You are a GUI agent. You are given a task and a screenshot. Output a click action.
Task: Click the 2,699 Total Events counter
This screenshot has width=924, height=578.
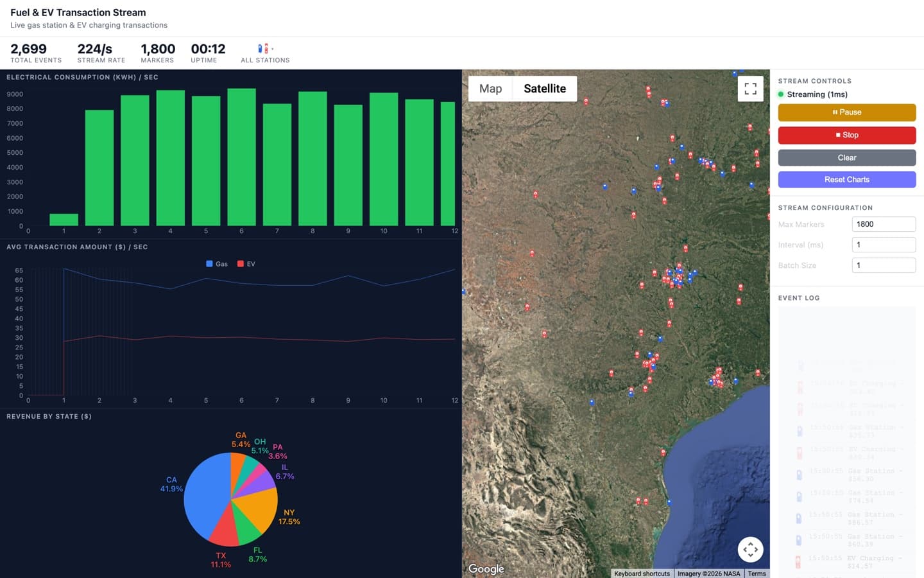point(29,49)
